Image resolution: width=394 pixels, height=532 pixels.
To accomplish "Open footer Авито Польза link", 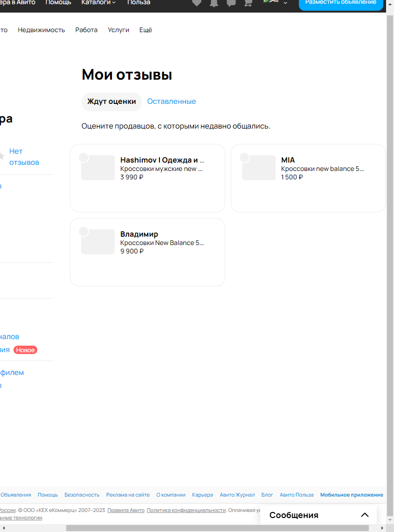I will (x=297, y=495).
